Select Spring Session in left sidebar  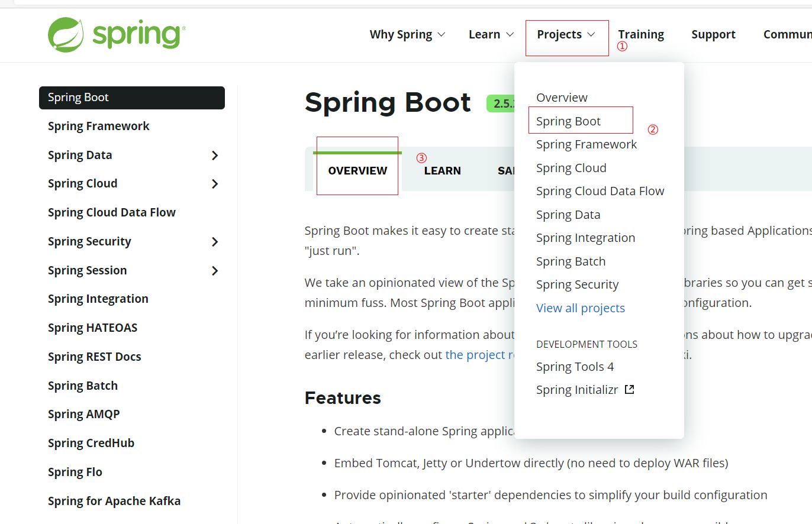pyautogui.click(x=87, y=270)
